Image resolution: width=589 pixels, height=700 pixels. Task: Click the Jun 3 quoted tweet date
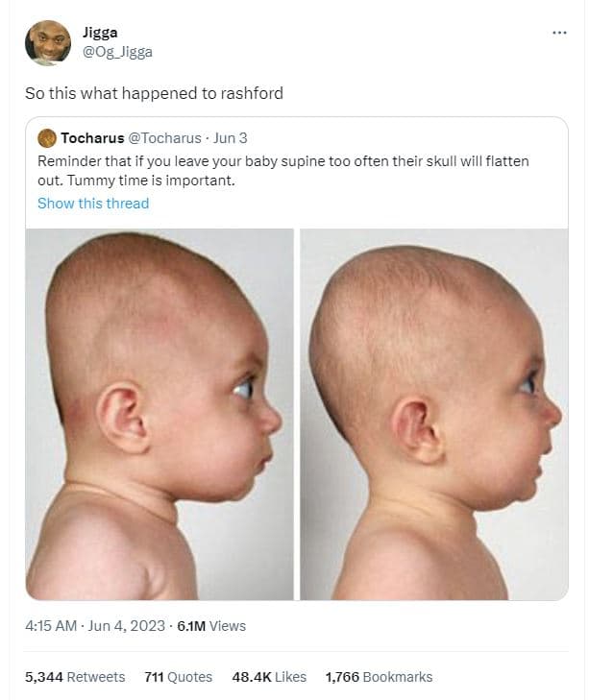(230, 138)
